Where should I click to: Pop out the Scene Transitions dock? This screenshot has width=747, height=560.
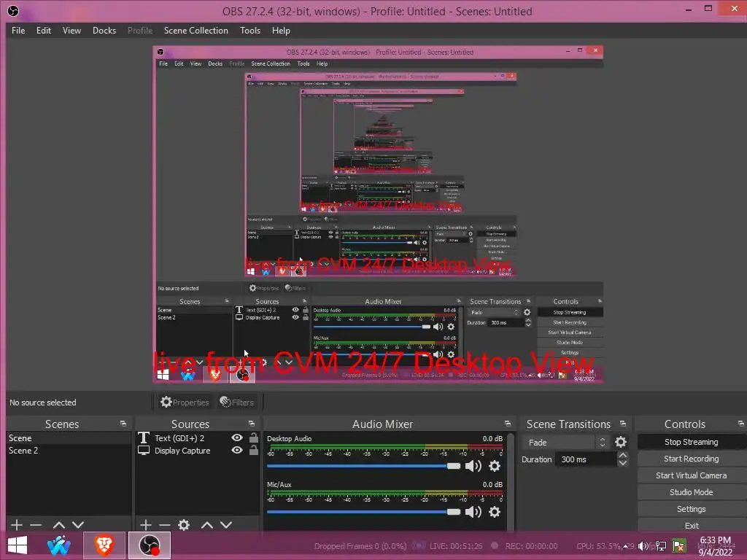point(623,424)
